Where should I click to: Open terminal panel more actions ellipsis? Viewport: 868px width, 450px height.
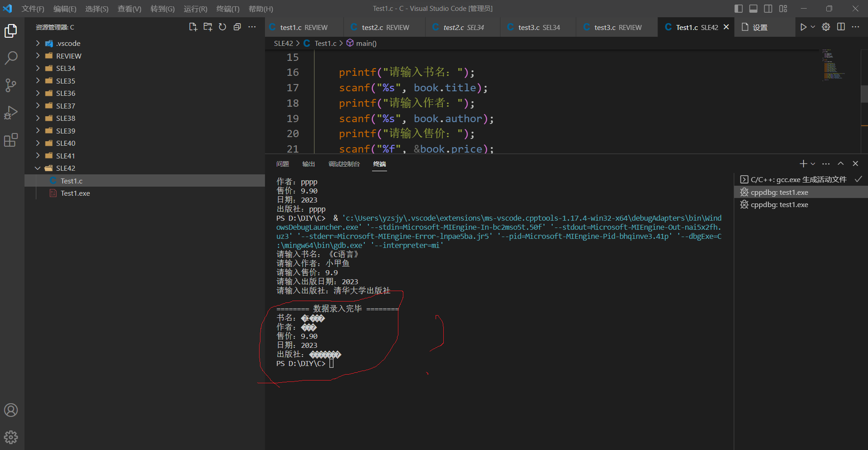coord(826,163)
